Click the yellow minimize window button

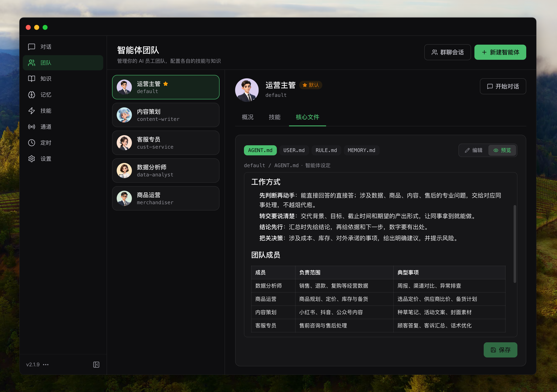point(37,27)
